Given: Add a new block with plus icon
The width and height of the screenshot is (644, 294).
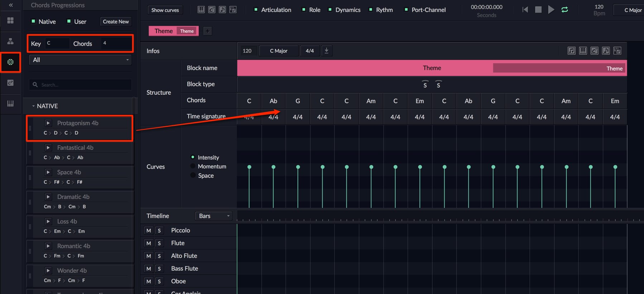Looking at the screenshot, I should click(207, 31).
